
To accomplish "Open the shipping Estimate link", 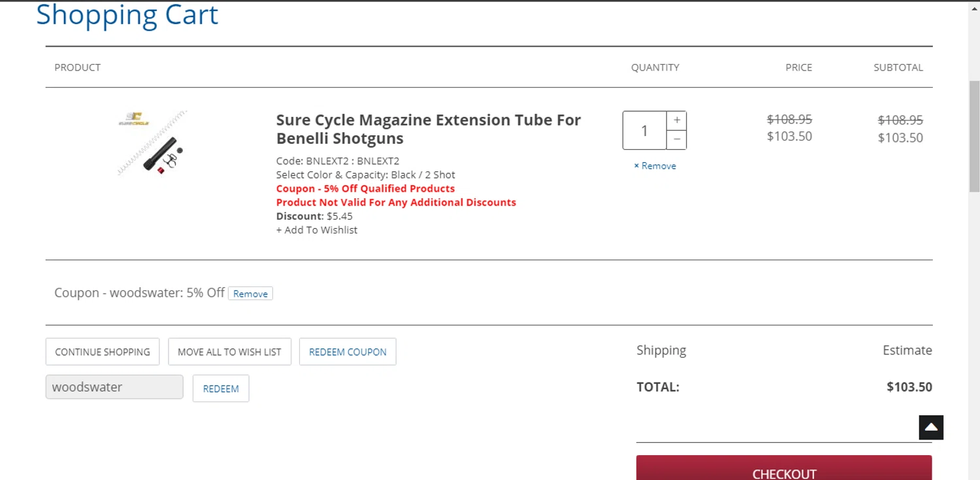I will [x=907, y=351].
